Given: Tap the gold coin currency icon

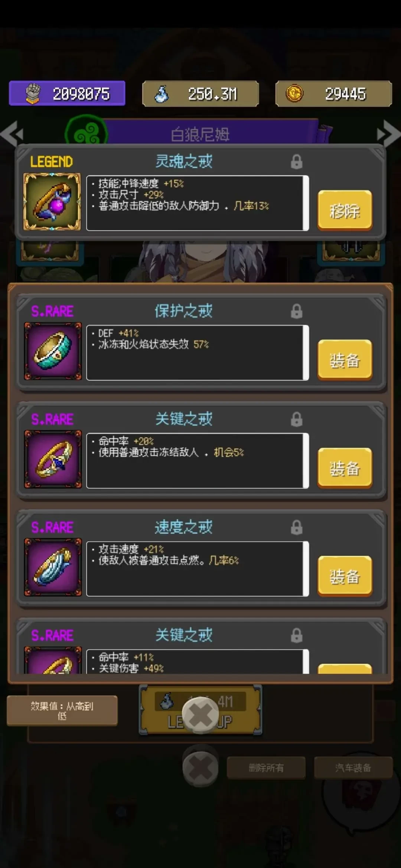Looking at the screenshot, I should pos(294,93).
